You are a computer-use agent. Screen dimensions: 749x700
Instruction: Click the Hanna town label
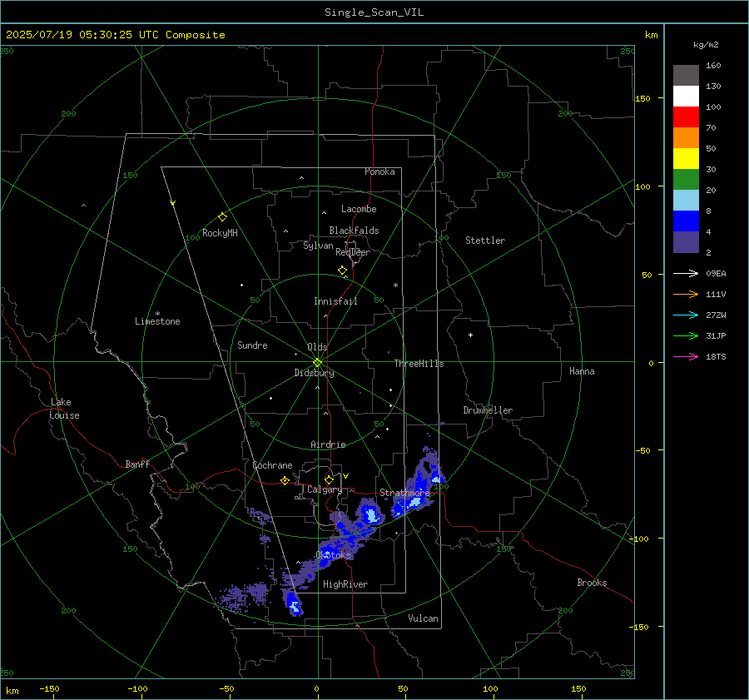(x=582, y=371)
